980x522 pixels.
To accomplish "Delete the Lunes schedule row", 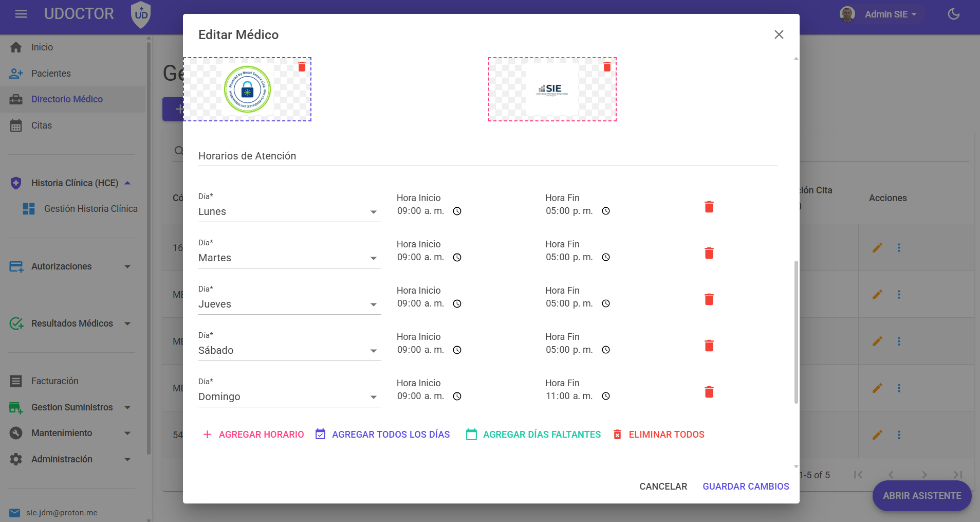I will coord(709,207).
